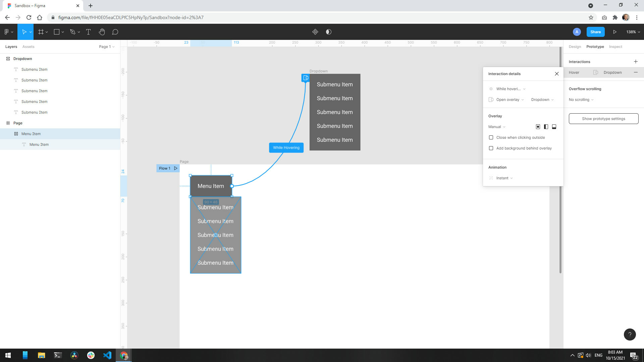This screenshot has height=362, width=644.
Task: Select the Text tool in toolbar
Action: (88, 32)
